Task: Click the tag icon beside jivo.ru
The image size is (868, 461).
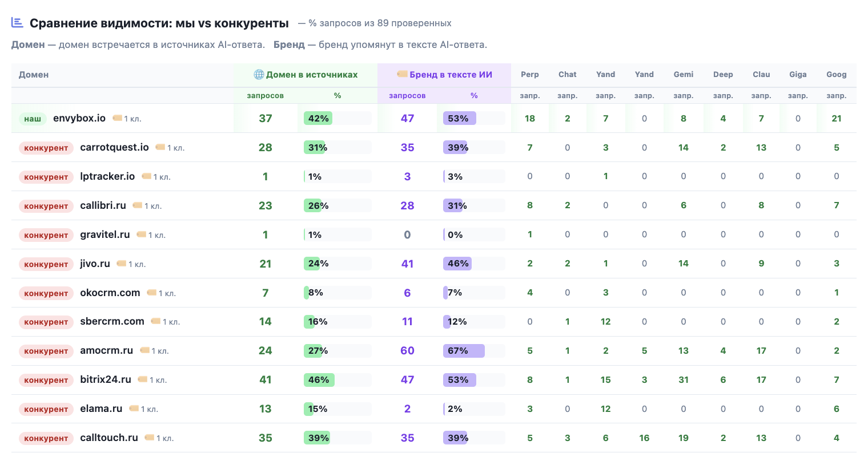Action: point(122,264)
